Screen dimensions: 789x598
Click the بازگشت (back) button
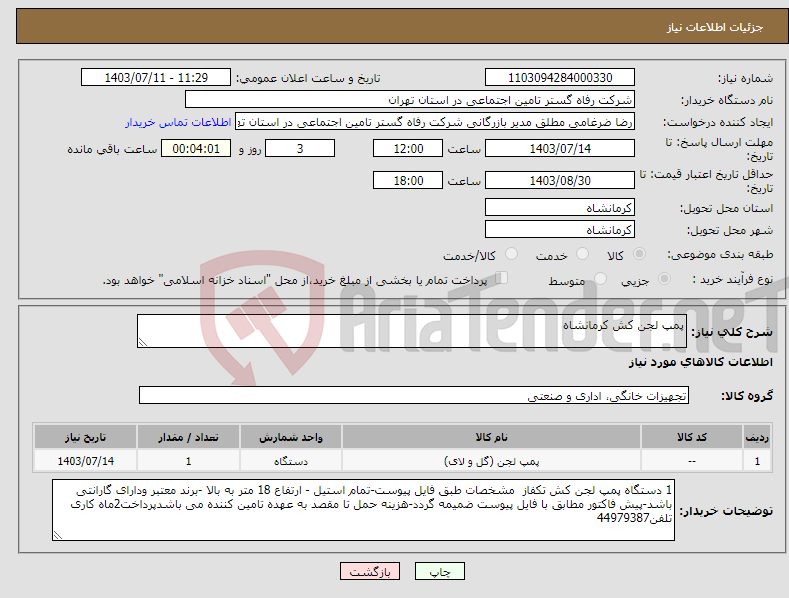(370, 571)
